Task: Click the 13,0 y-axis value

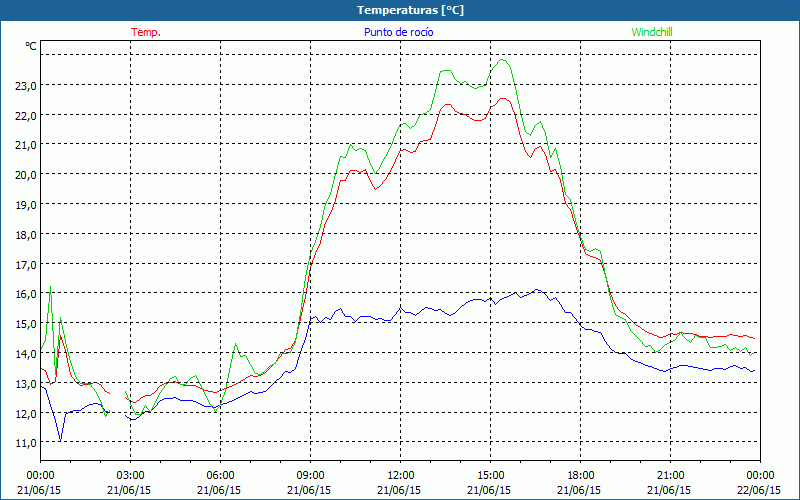Action: (x=26, y=384)
